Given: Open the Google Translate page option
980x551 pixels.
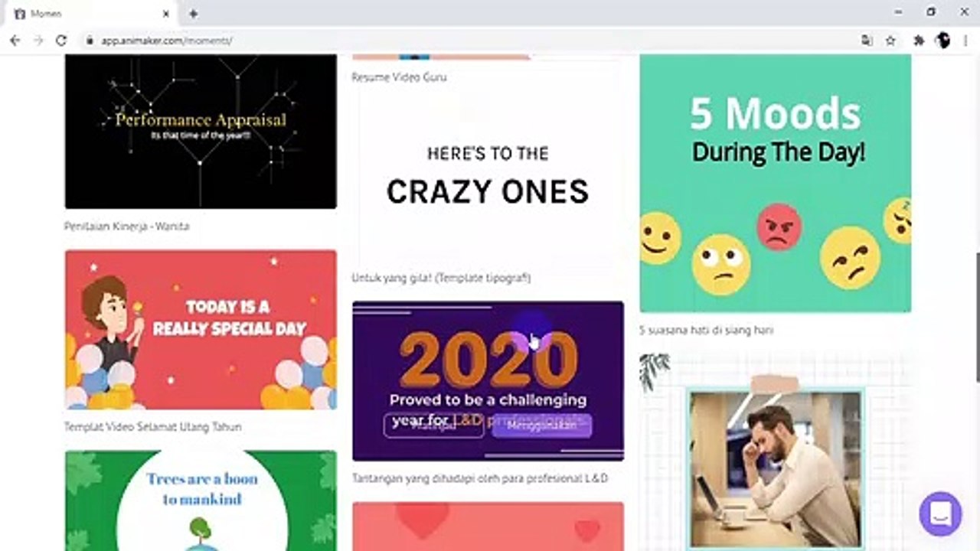Looking at the screenshot, I should tap(867, 41).
